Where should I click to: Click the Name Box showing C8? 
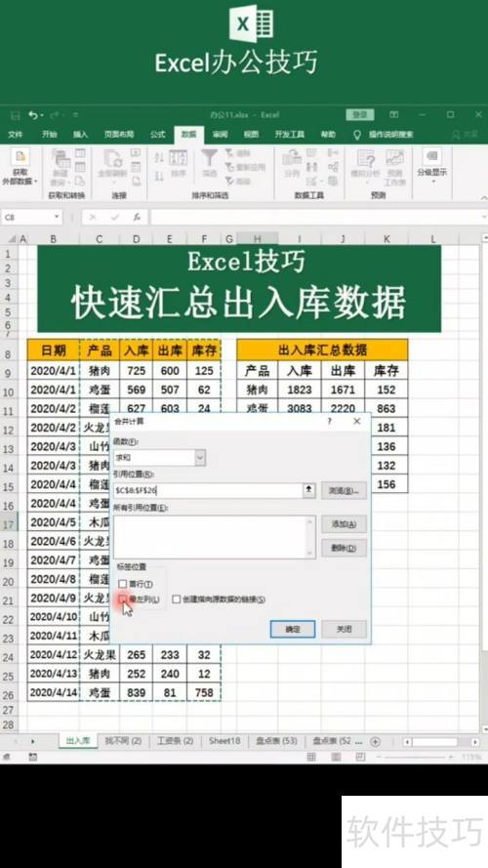27,218
